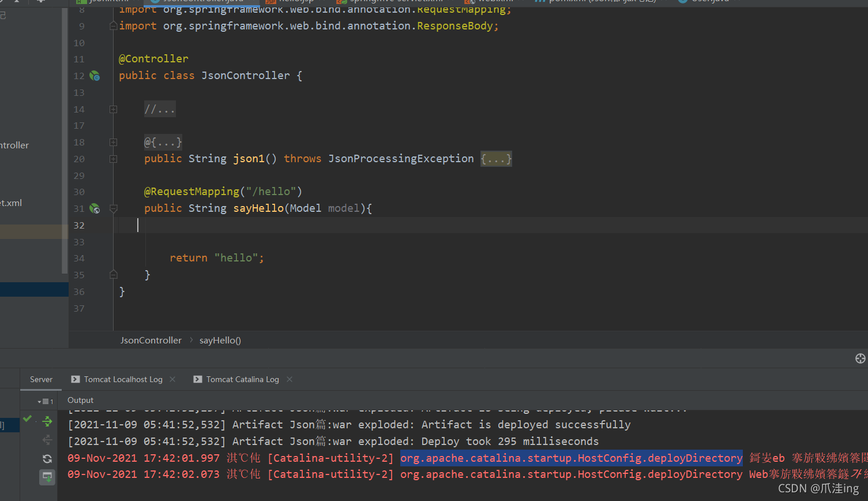Expand the folded @{...} annotation placeholder
Screen dimensions: 868x501
tap(163, 142)
